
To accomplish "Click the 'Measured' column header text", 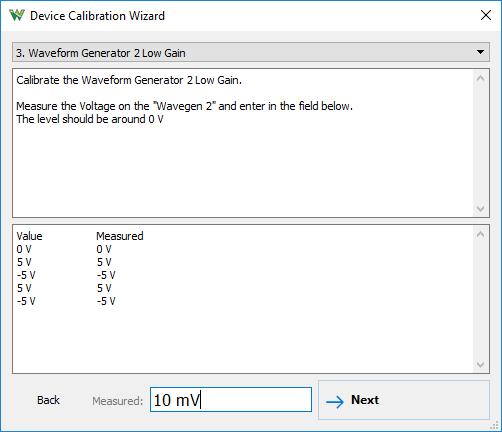I will click(x=120, y=236).
